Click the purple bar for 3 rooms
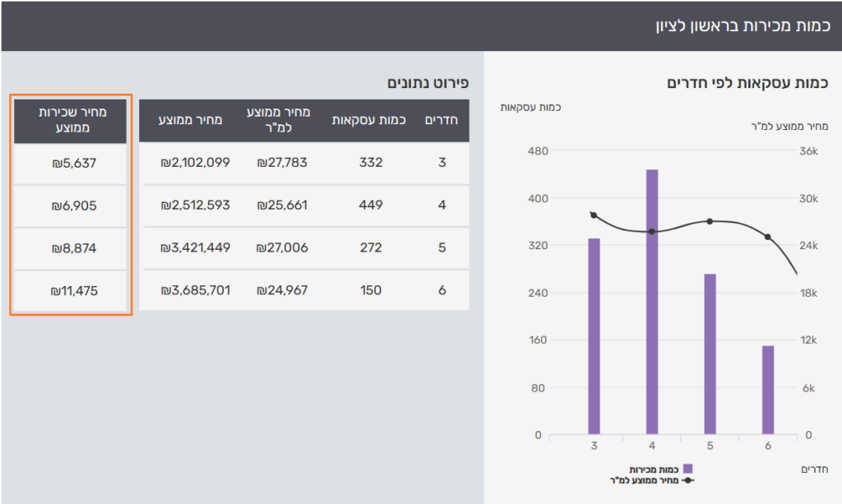 coord(594,335)
